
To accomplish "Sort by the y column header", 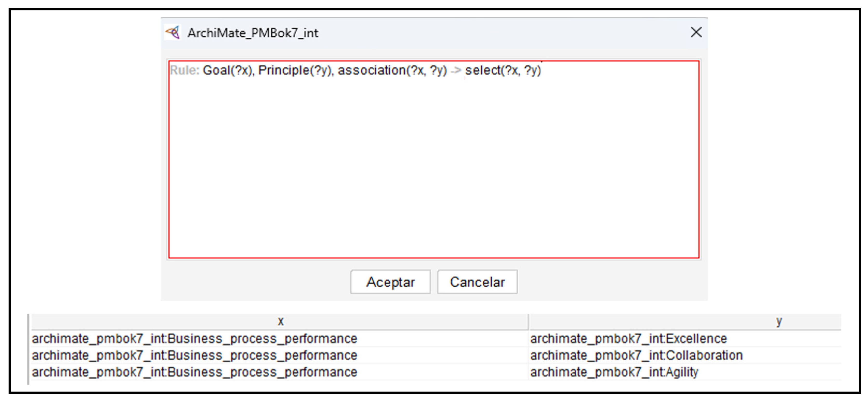I will pyautogui.click(x=778, y=321).
